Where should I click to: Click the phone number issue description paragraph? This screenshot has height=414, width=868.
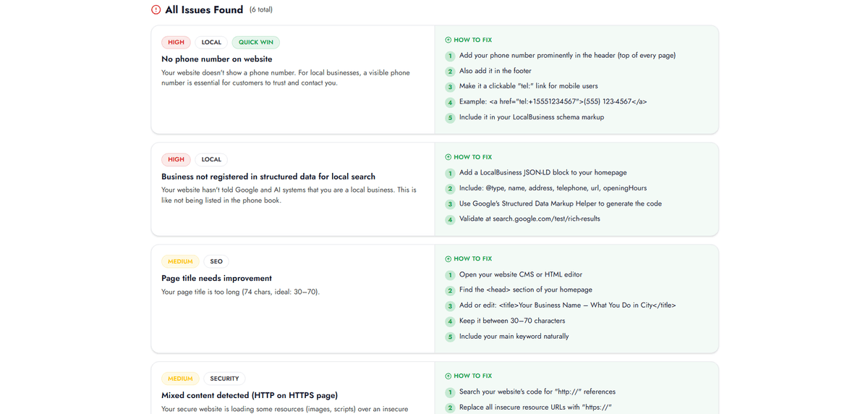[286, 78]
